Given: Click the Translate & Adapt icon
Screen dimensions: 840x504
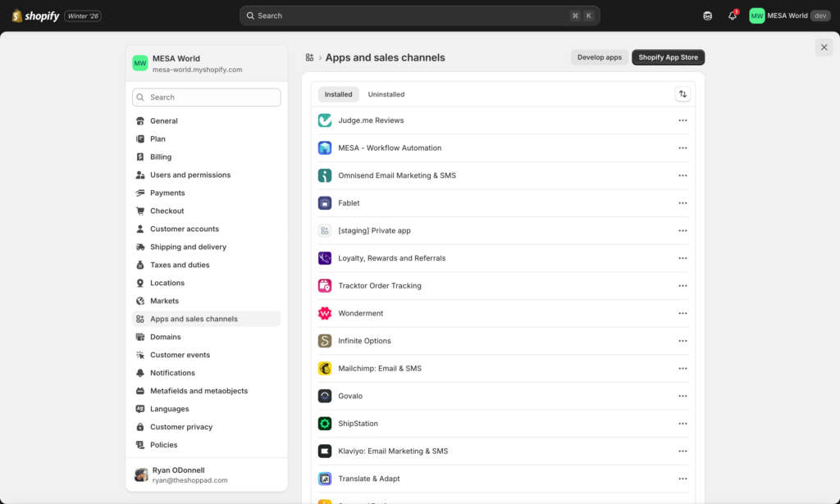Looking at the screenshot, I should click(x=325, y=479).
